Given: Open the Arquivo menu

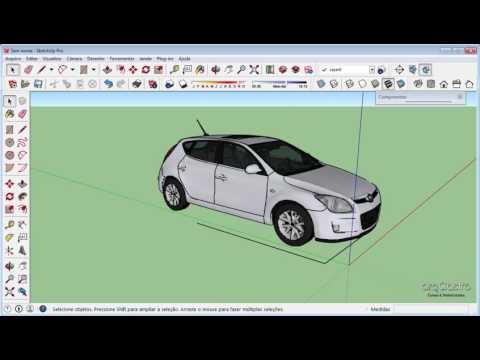Looking at the screenshot, I should pos(14,59).
